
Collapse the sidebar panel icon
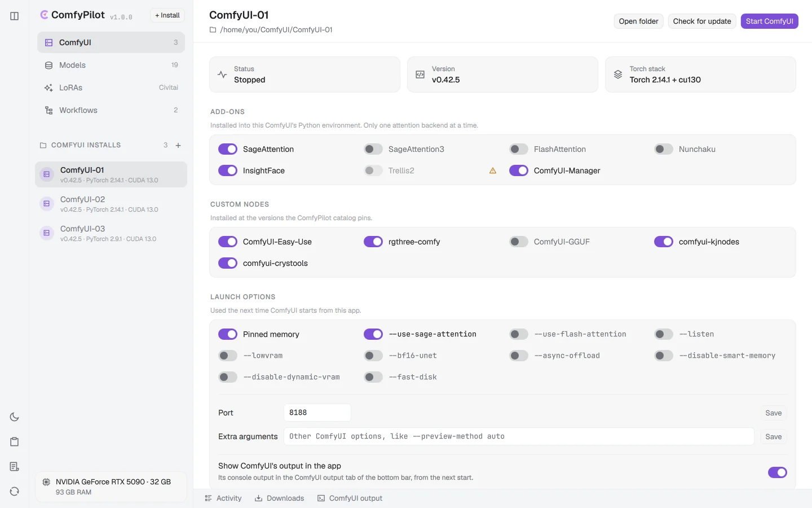(x=15, y=16)
